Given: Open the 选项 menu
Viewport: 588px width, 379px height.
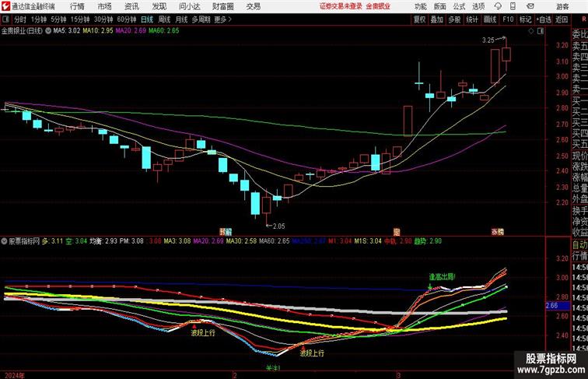Looking at the screenshot, I should (x=478, y=6).
